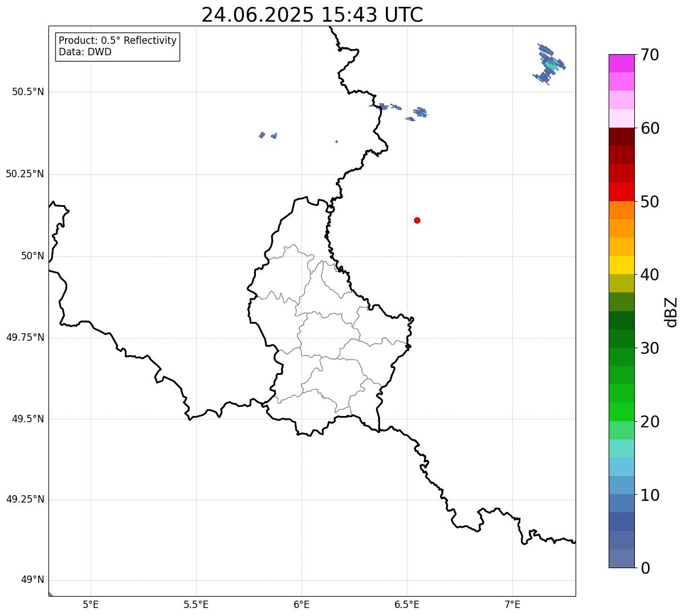Screen dimensions: 685x616
Task: Click the 7°E longitude label
Action: [512, 605]
